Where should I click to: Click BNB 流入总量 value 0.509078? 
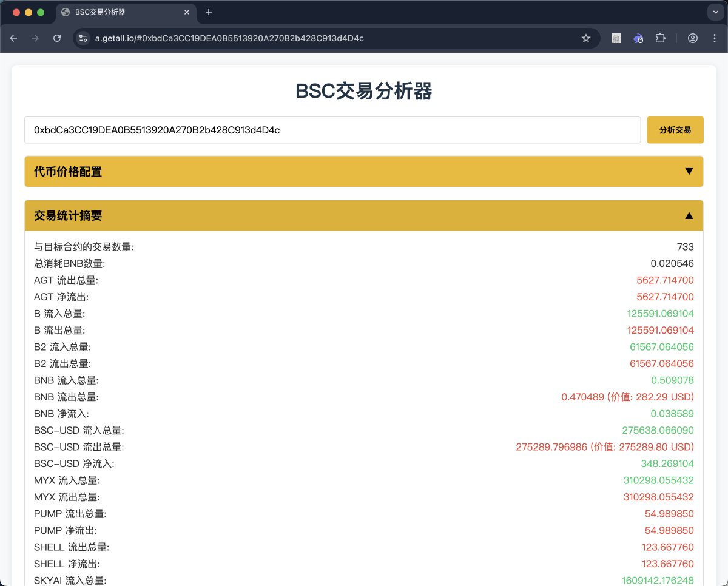coord(672,380)
